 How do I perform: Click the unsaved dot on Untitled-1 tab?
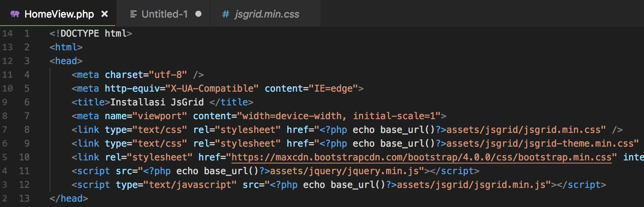198,14
